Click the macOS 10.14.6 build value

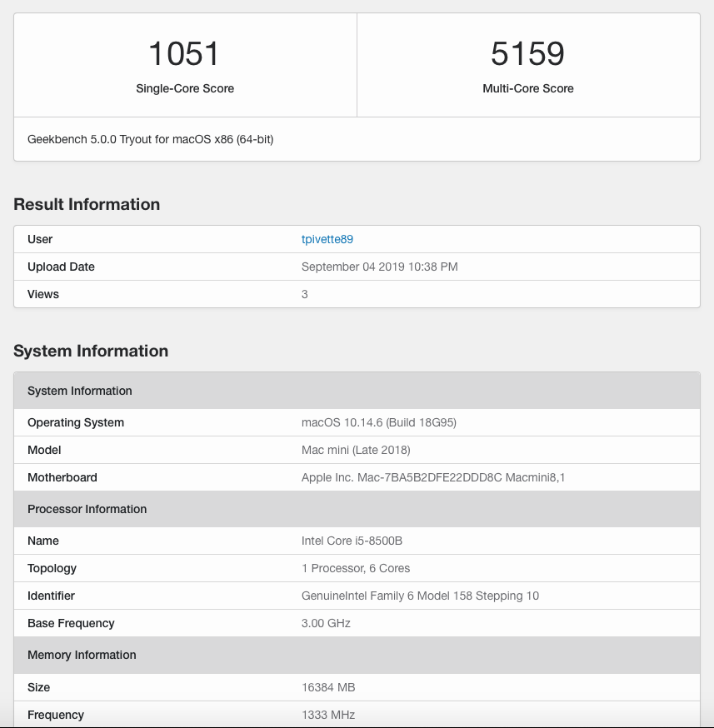point(379,422)
